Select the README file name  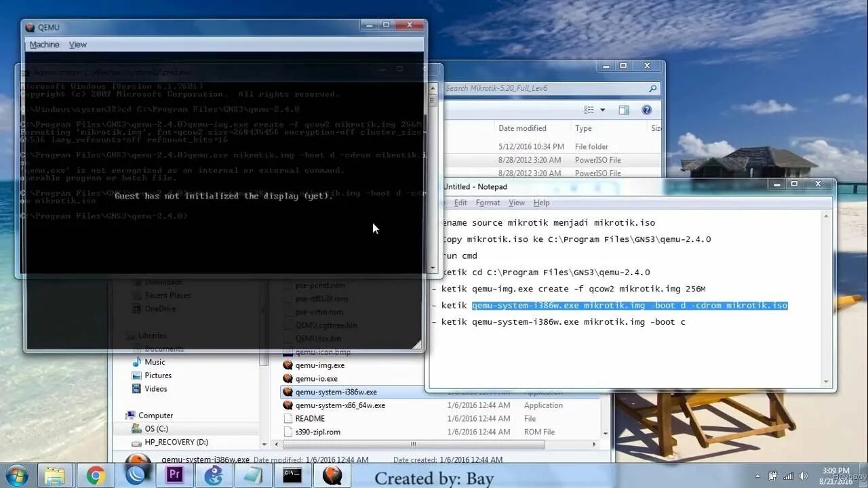click(x=310, y=419)
